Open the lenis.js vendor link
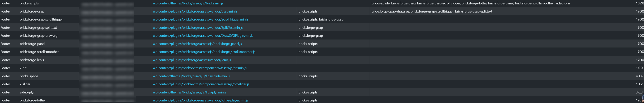 pyautogui.click(x=192, y=60)
